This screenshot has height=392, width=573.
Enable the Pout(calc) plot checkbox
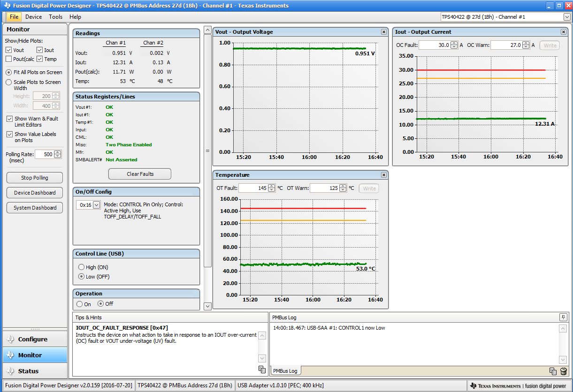[x=9, y=59]
